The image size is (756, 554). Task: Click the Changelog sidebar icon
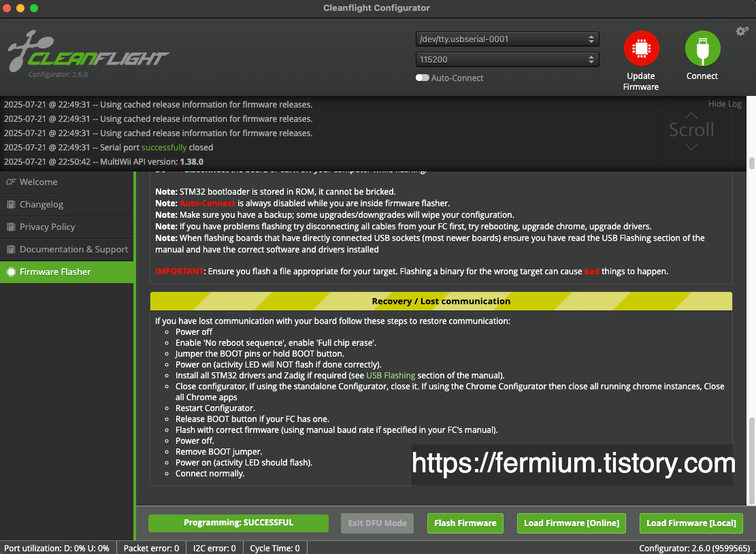(11, 204)
